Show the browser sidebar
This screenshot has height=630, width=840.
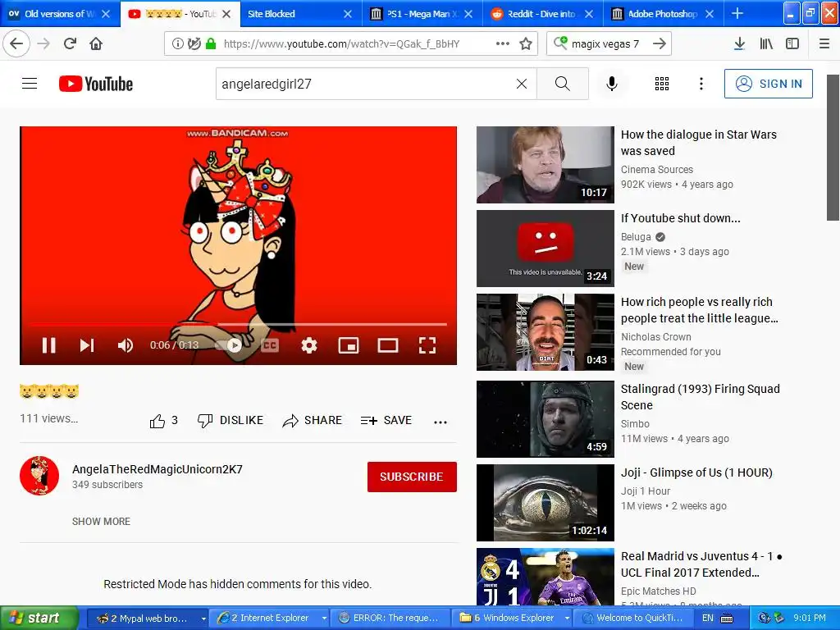[x=792, y=43]
